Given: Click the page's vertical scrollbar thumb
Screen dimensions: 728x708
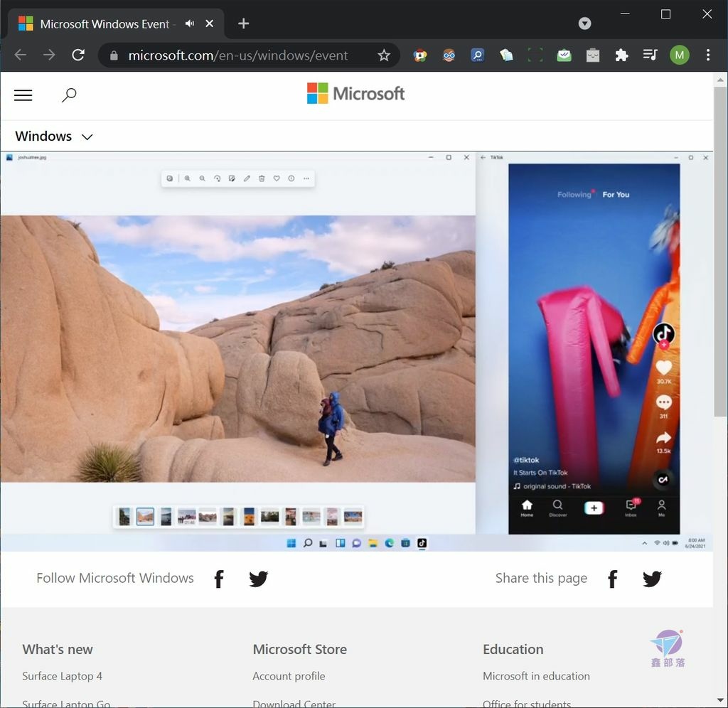Looking at the screenshot, I should pos(720,251).
